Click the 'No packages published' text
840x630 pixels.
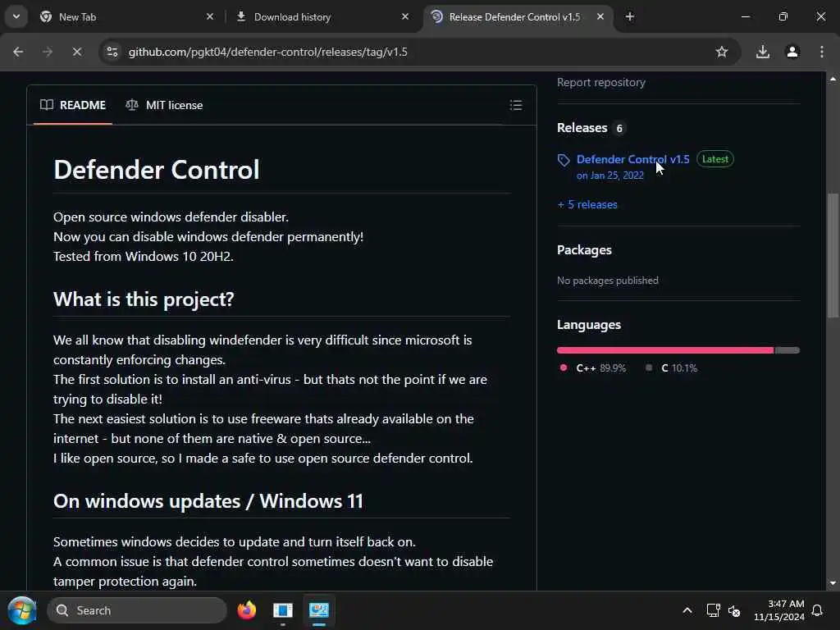[608, 281]
